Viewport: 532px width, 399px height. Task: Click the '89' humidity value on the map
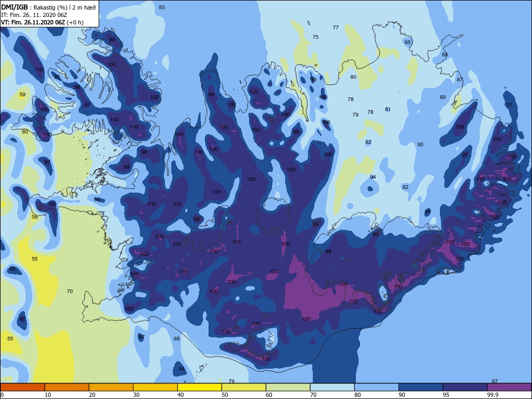[443, 97]
